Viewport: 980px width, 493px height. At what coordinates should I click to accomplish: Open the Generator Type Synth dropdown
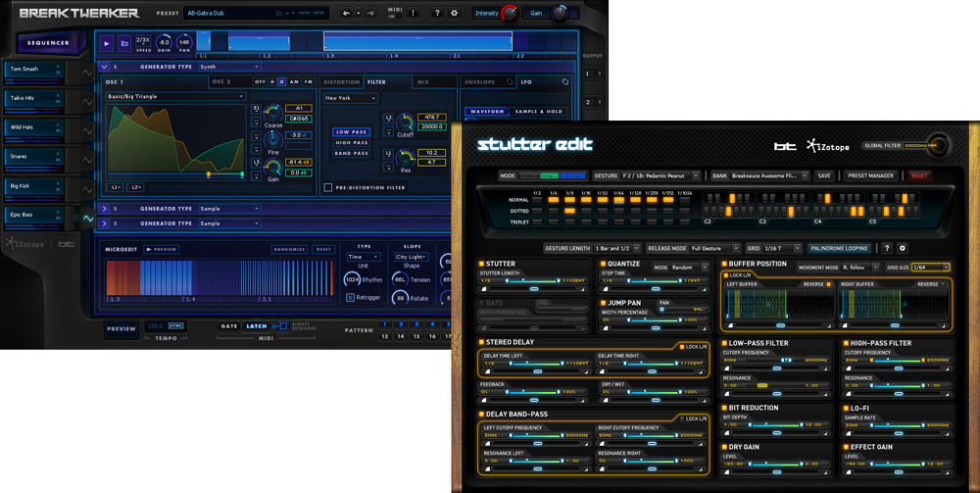click(x=229, y=67)
